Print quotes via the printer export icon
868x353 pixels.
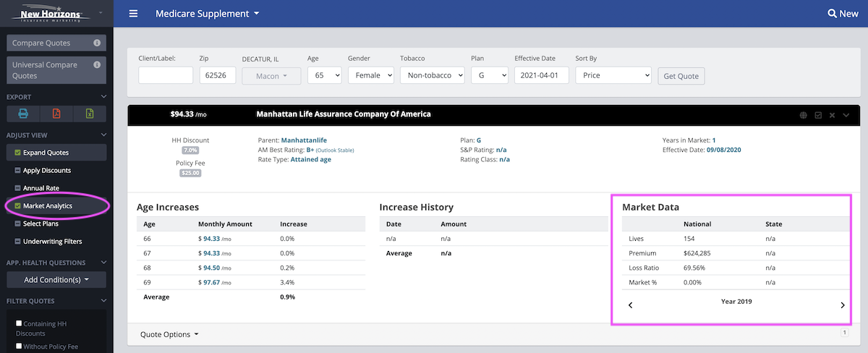tap(23, 114)
